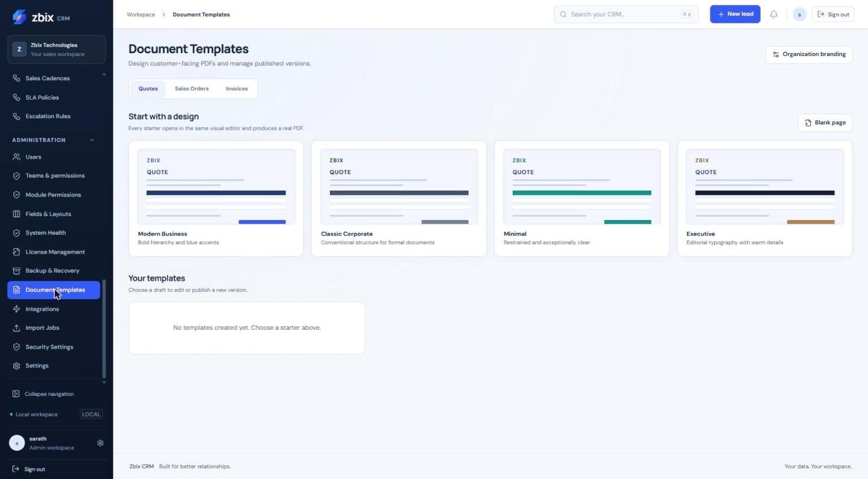Open notifications bell icon
Screen dimensions: 868x479
pos(774,14)
